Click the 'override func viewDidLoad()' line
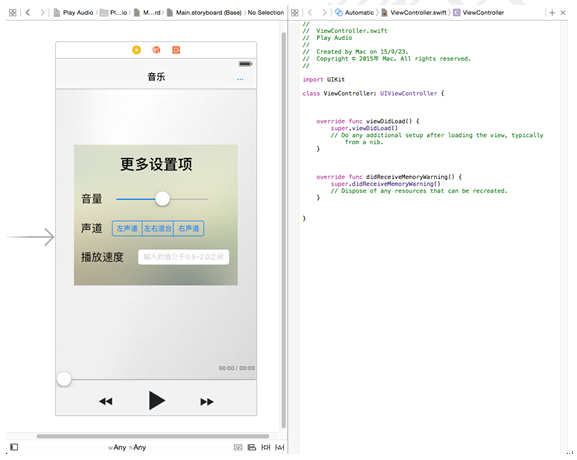 pos(368,121)
